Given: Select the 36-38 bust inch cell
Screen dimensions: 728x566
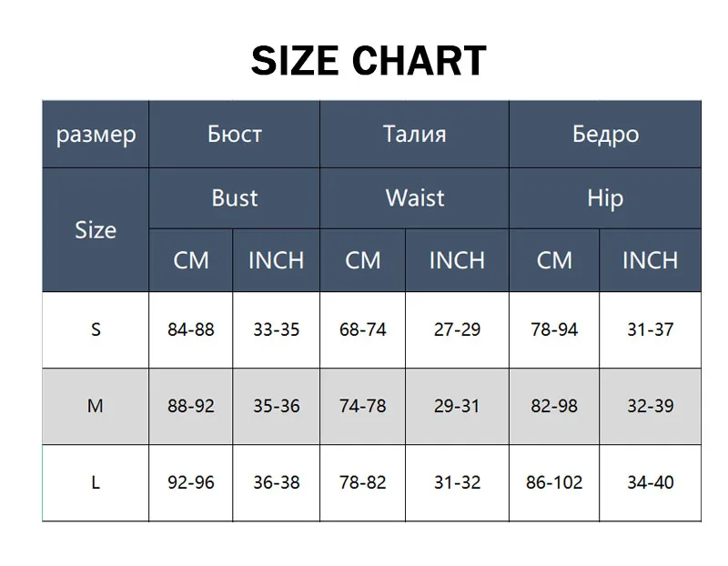Looking at the screenshot, I should point(277,482).
